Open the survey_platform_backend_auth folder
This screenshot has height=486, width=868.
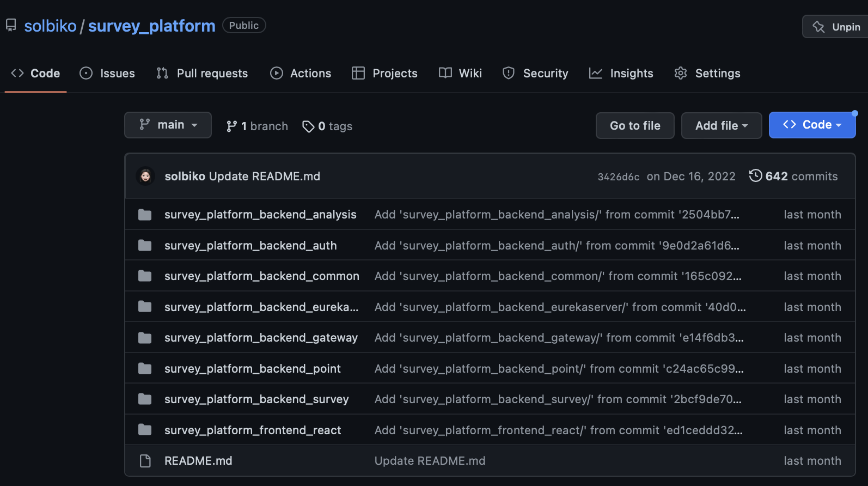tap(250, 246)
